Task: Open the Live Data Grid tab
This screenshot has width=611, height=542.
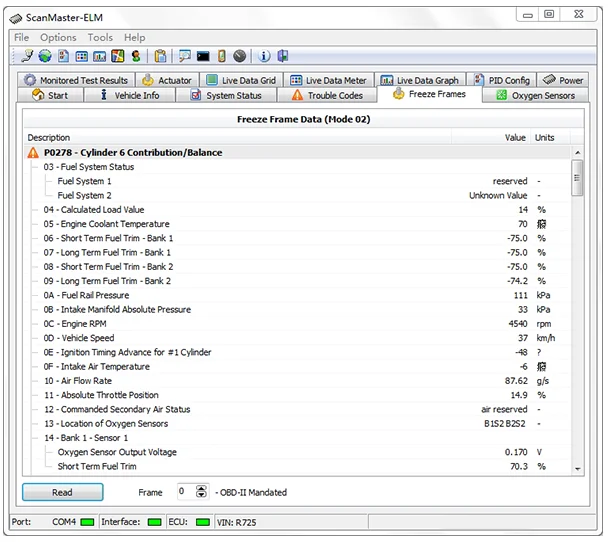Action: click(x=241, y=80)
